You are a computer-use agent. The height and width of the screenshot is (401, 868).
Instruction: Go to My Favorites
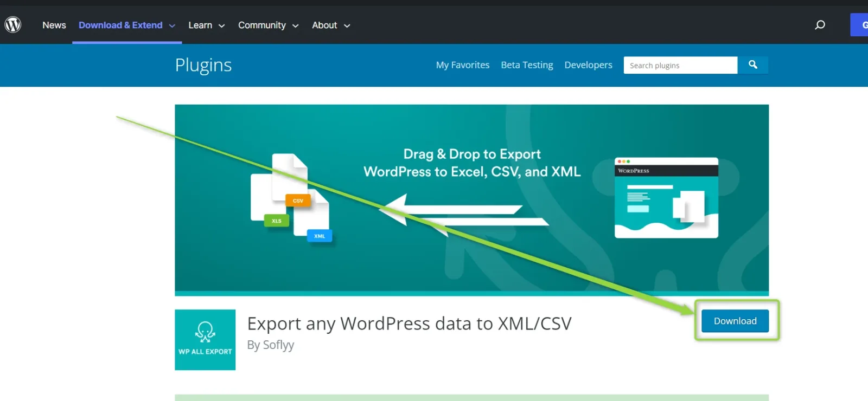pos(463,65)
